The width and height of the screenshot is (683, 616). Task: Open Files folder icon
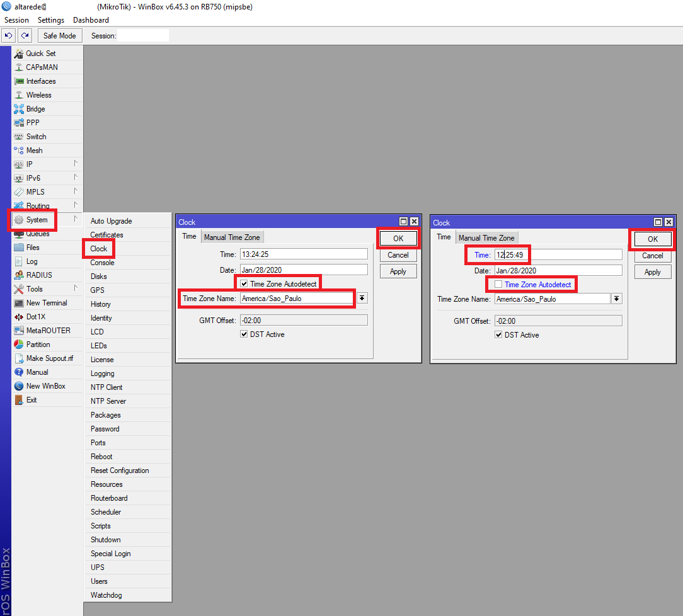19,248
